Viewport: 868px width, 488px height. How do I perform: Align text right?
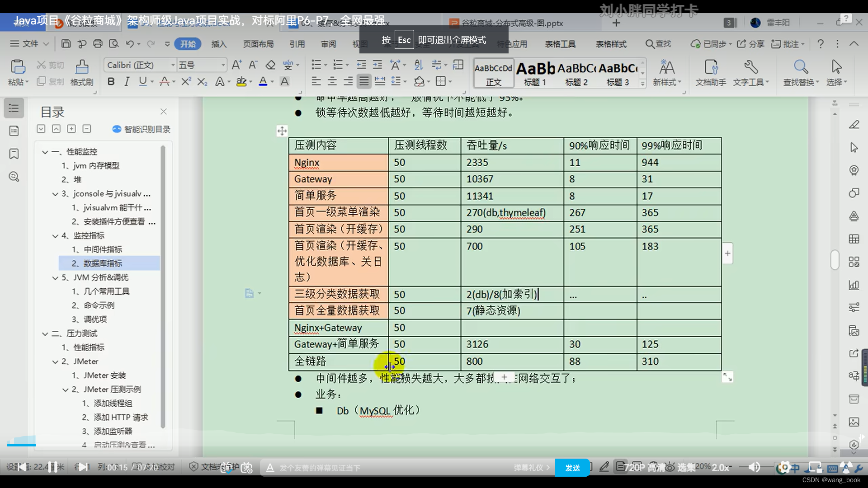coord(348,82)
